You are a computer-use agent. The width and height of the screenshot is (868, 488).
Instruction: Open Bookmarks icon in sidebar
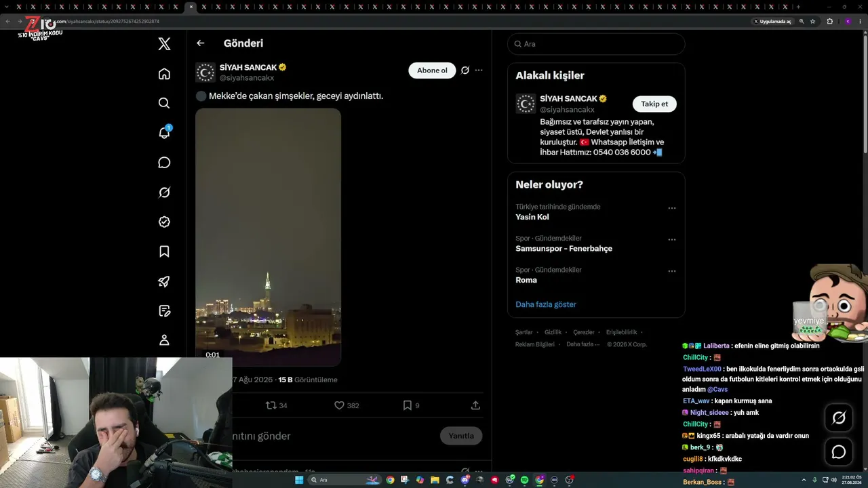pos(164,251)
